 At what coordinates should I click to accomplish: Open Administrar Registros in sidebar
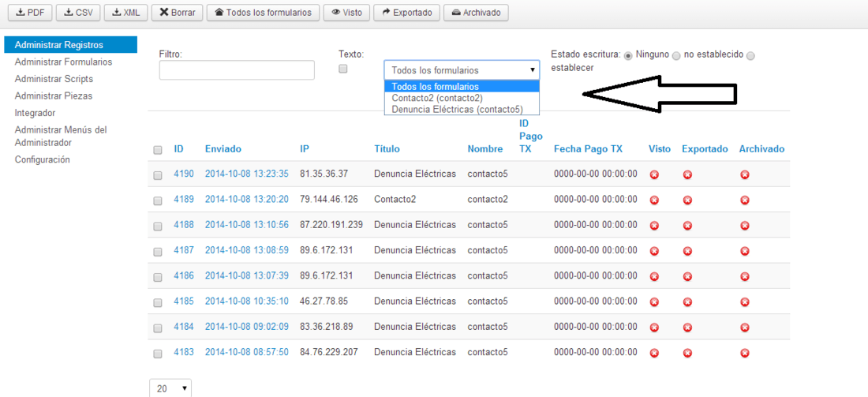[x=70, y=45]
